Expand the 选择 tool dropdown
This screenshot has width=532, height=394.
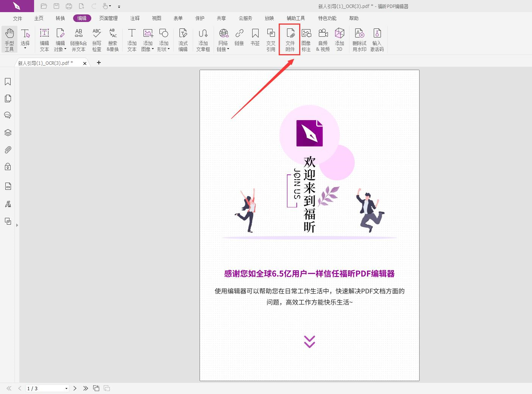tap(25, 47)
